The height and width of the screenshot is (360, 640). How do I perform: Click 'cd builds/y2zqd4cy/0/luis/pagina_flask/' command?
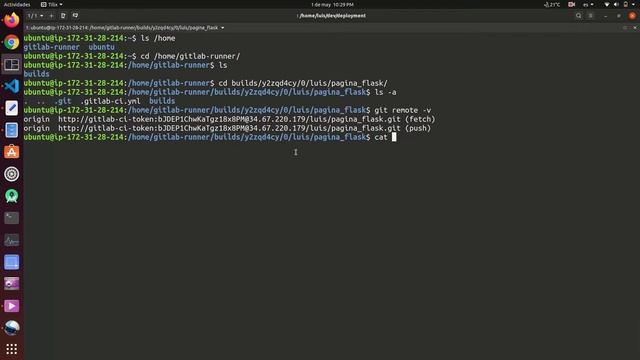303,83
